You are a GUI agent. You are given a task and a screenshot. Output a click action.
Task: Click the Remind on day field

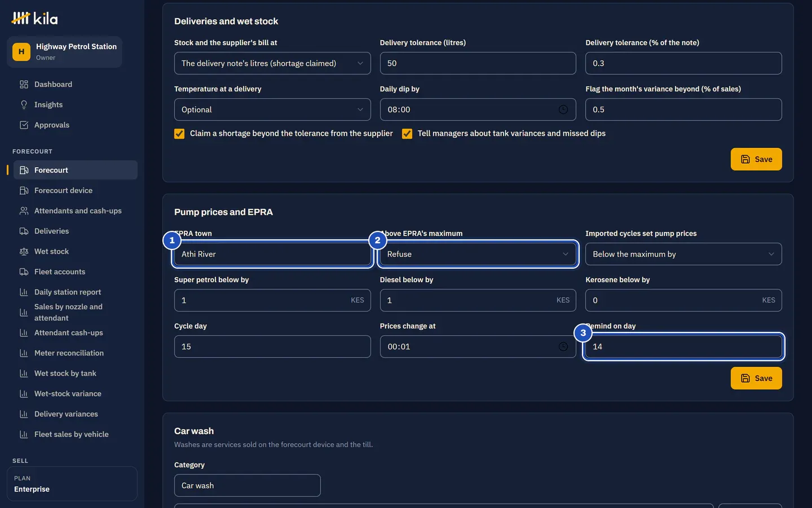683,347
